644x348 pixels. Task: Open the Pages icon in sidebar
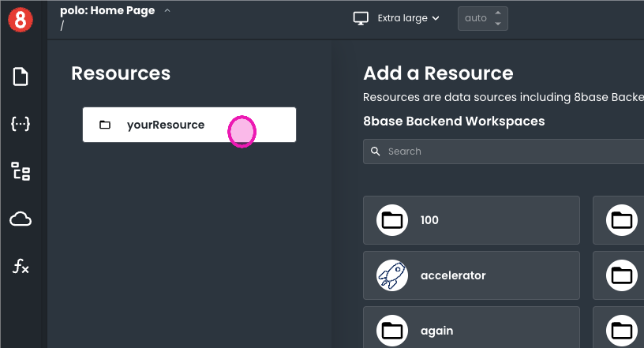(21, 77)
